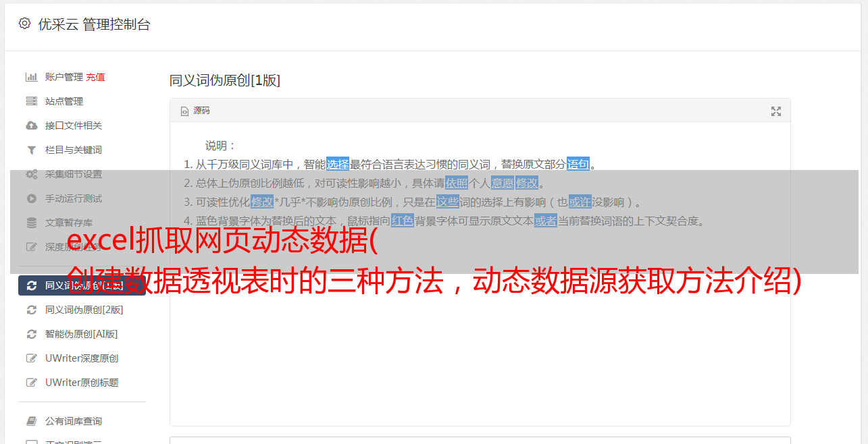
Task: Open the book icon for 公有词库查询
Action: [x=31, y=421]
